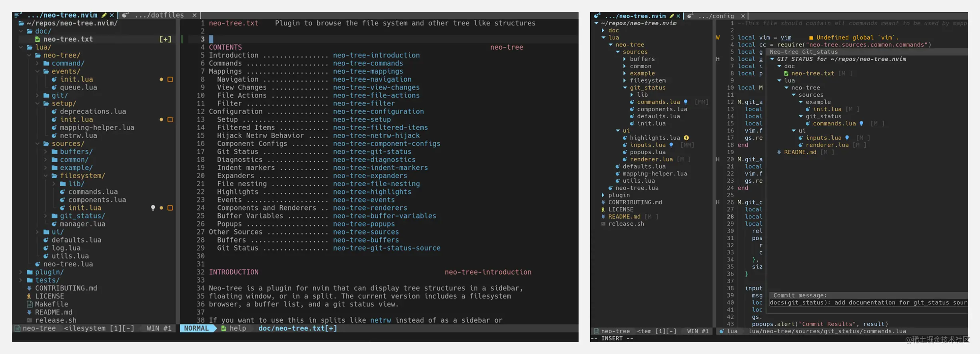The image size is (980, 354).
Task: Follow the neo-tree-buffer-variables link
Action: (385, 216)
